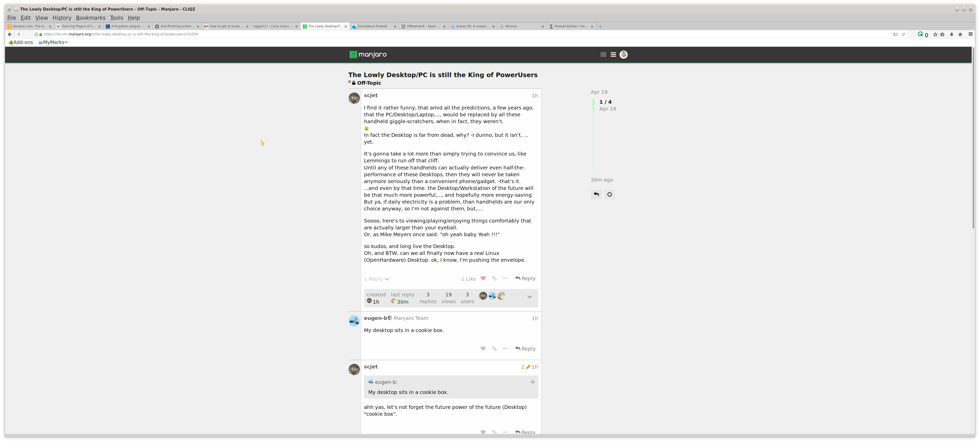Open a new tab with plus button

click(x=600, y=27)
